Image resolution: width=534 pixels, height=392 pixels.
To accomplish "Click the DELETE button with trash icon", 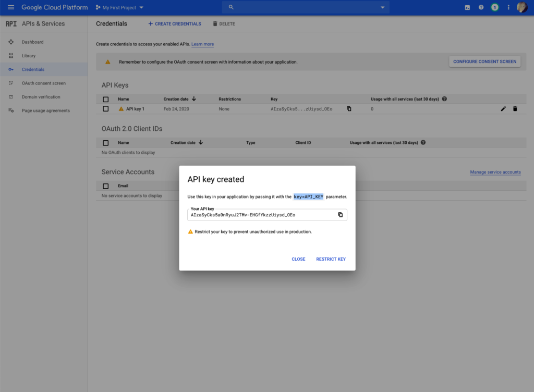I will coord(224,24).
